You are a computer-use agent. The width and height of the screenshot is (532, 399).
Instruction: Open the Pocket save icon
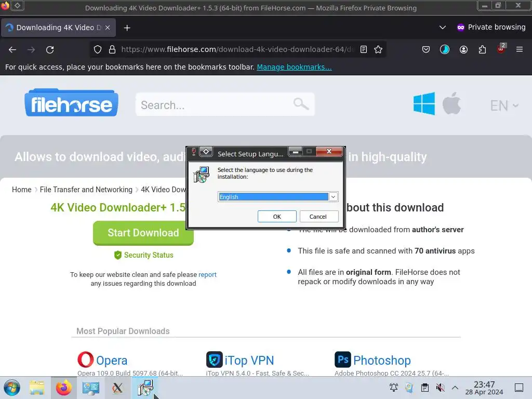point(426,49)
